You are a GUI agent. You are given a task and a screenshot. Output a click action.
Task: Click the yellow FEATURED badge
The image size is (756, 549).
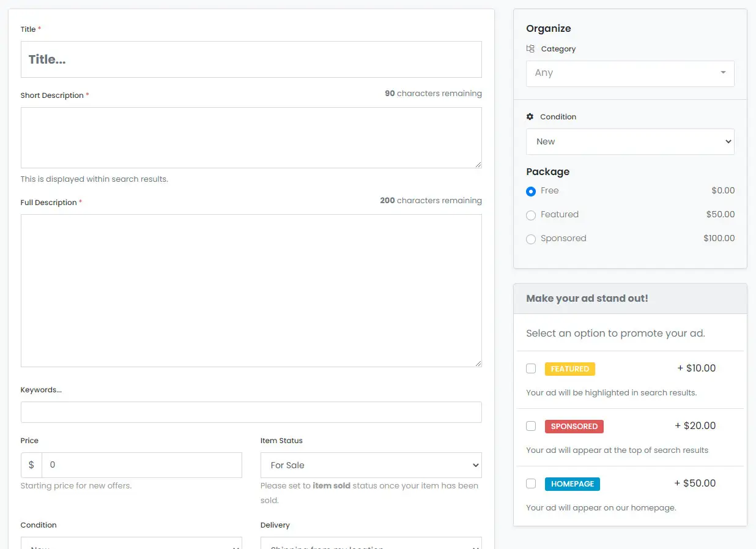(570, 369)
